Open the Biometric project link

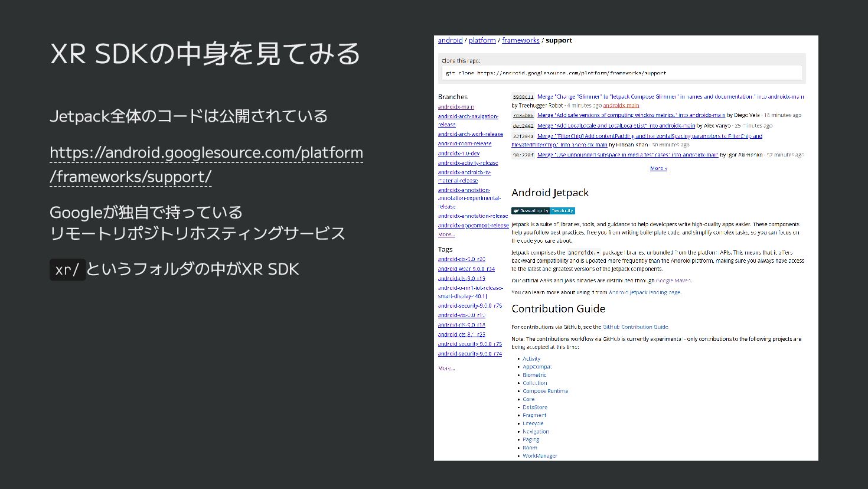(x=534, y=375)
